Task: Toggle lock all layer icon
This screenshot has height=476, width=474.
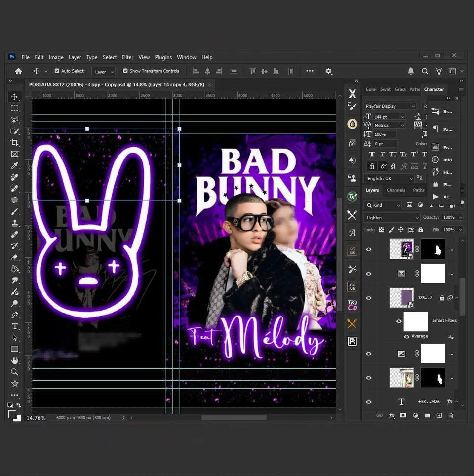Action: pyautogui.click(x=421, y=230)
